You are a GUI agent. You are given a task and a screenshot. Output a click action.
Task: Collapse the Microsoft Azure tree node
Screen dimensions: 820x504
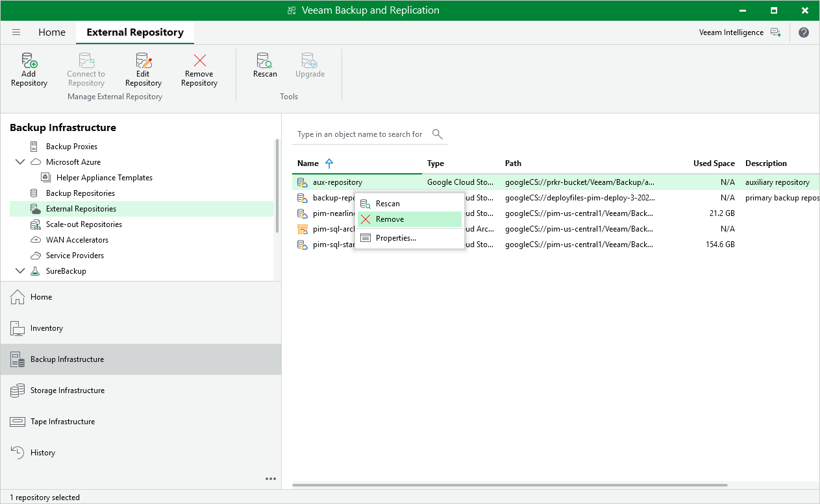point(19,162)
